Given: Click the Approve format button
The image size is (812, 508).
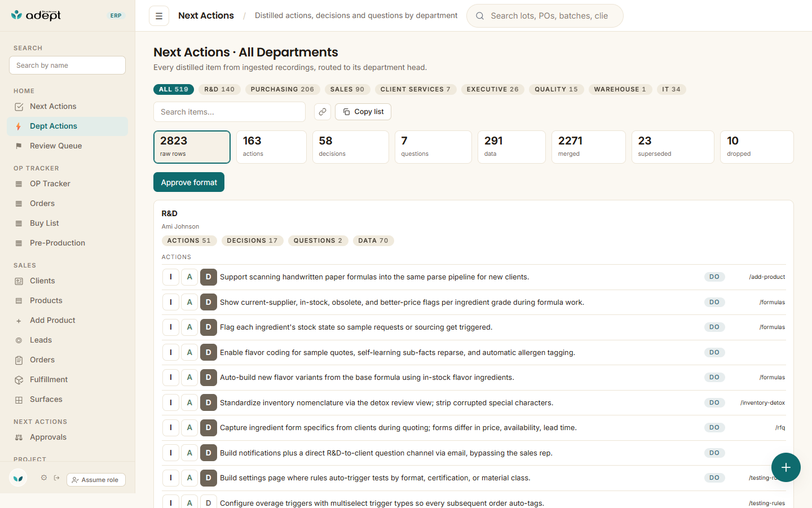Looking at the screenshot, I should click(189, 182).
